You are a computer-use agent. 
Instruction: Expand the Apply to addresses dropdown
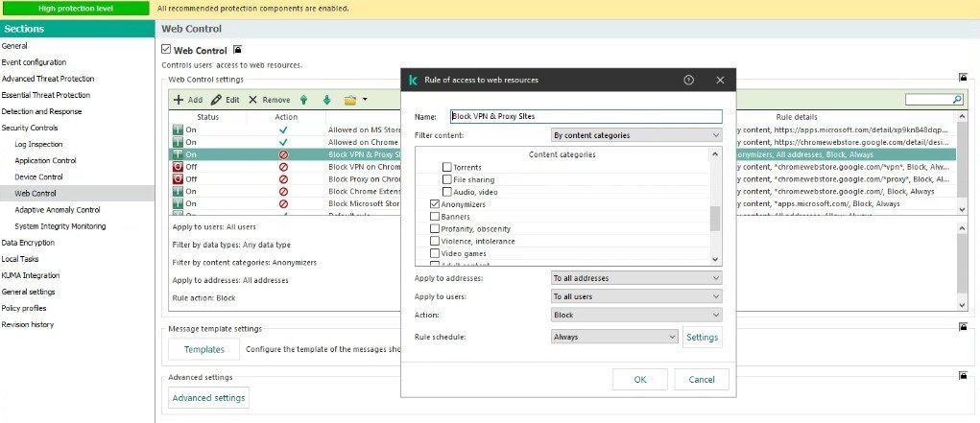coord(635,278)
